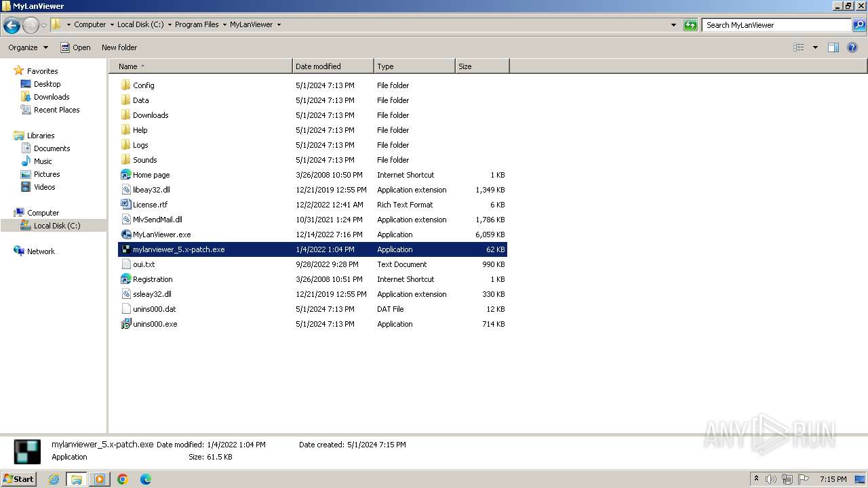
Task: Click the volume speaker tray icon
Action: coord(771,479)
